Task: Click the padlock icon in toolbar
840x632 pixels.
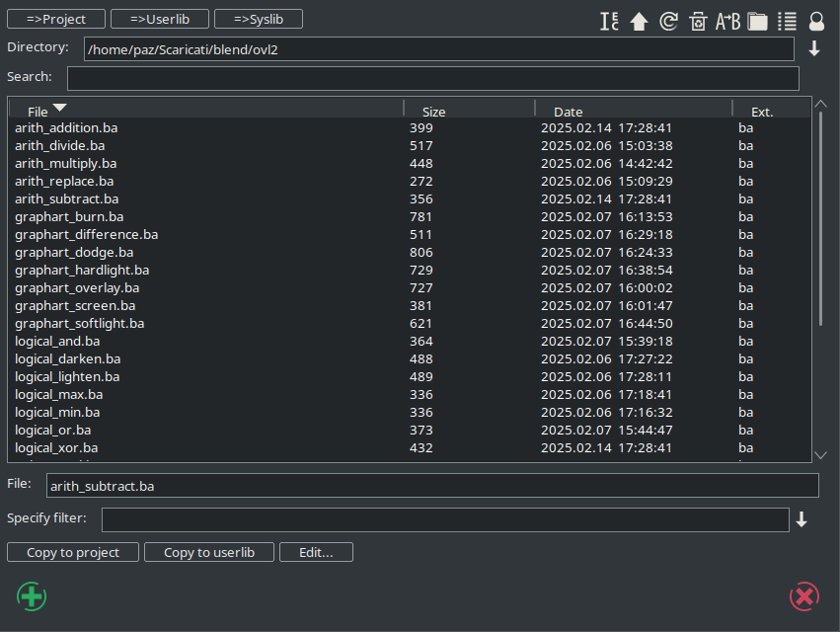Action: 816,21
